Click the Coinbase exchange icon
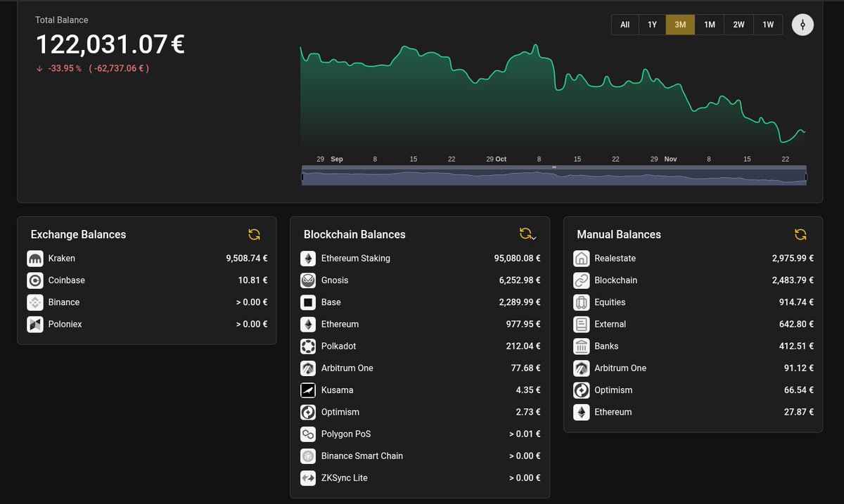The image size is (844, 504). (x=35, y=280)
